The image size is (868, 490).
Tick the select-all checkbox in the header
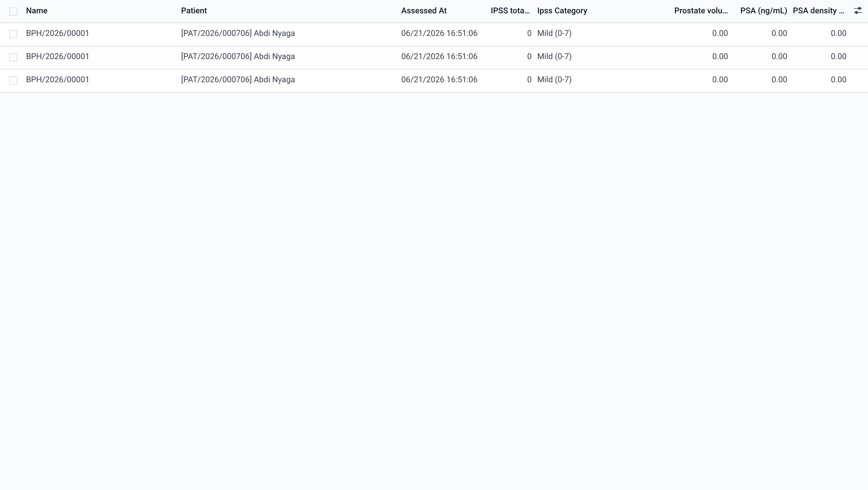click(x=13, y=12)
